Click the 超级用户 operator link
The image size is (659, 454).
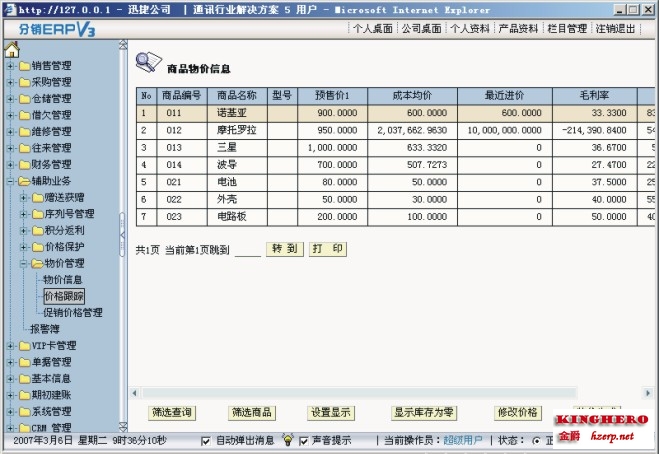tap(463, 441)
